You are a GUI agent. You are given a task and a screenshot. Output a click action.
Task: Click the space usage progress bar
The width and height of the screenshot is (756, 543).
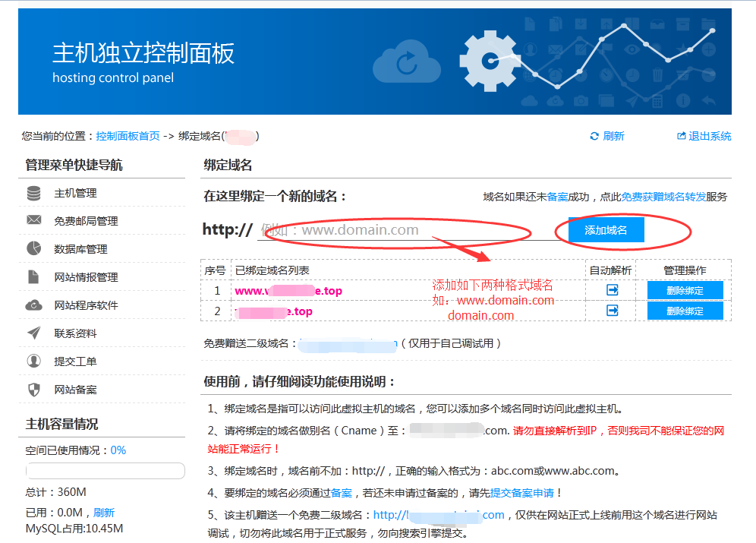[105, 471]
